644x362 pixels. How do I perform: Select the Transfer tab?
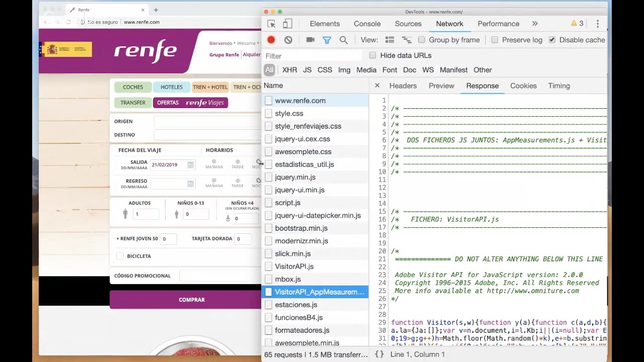pyautogui.click(x=133, y=103)
